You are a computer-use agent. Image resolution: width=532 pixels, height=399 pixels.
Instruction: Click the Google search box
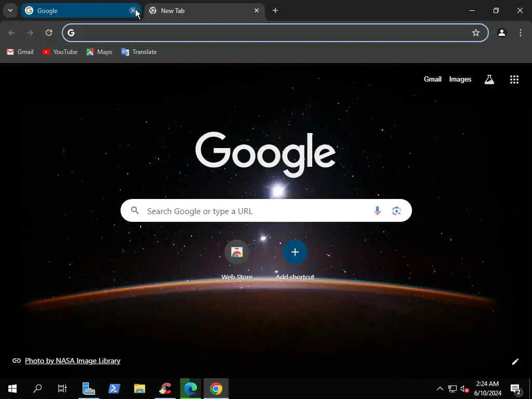click(266, 211)
